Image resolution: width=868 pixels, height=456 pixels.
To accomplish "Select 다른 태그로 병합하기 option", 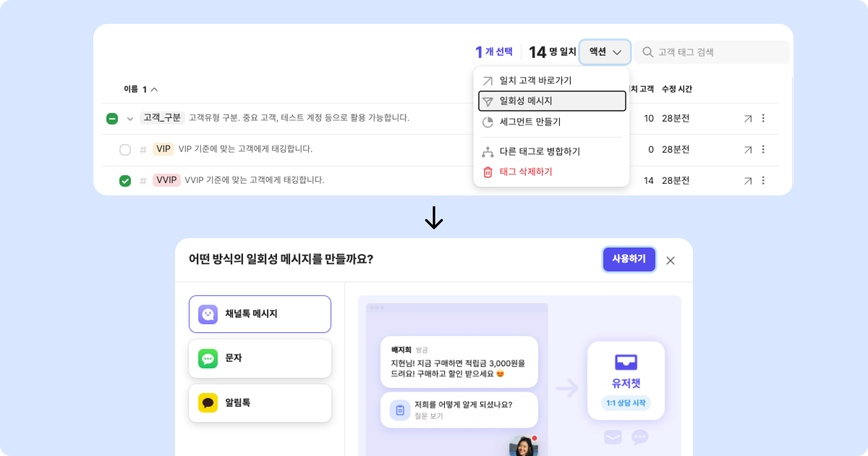I will (x=540, y=151).
